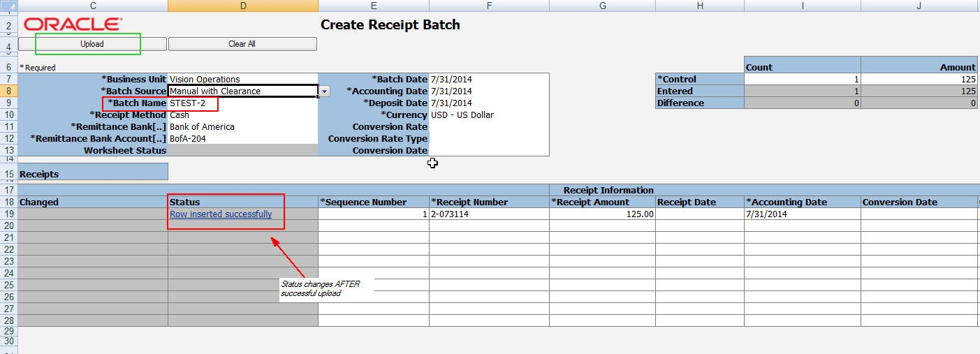Select the Batch Name field STEST-2
Viewport: 980px width, 354px height.
242,103
